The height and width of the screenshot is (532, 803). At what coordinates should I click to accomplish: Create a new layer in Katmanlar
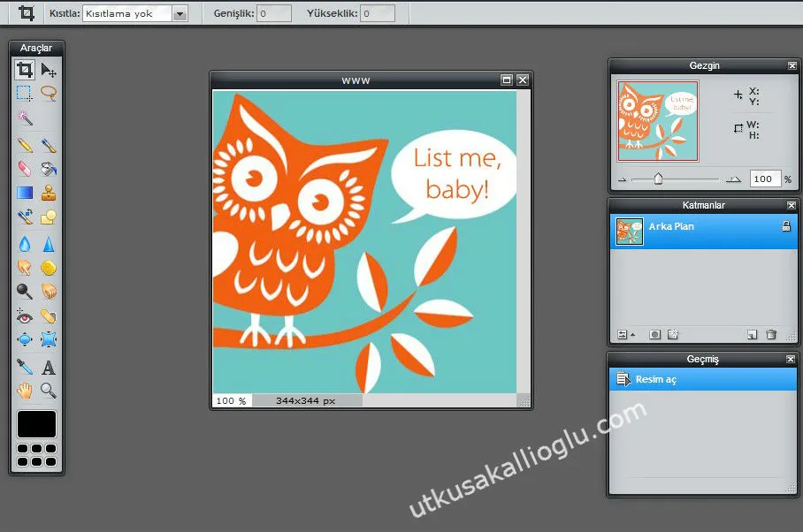pos(752,335)
